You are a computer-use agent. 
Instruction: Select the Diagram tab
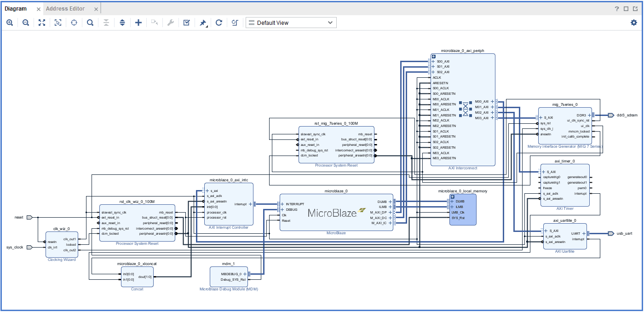pos(16,9)
